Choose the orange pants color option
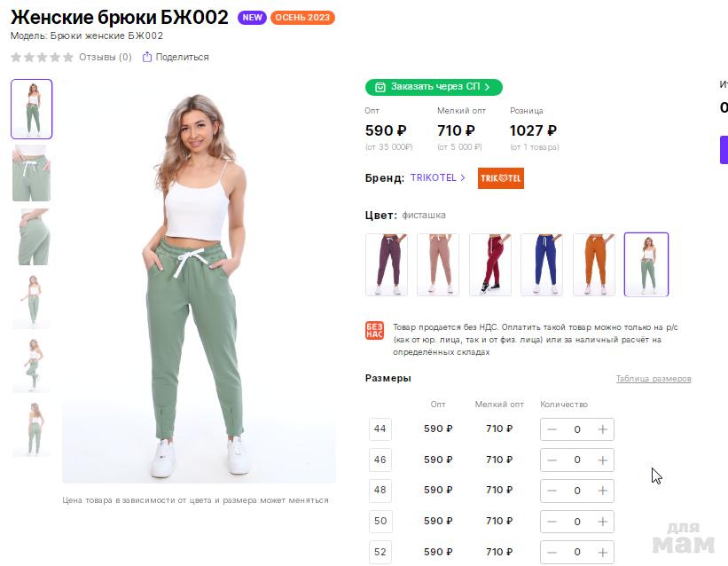This screenshot has height=566, width=728. point(594,264)
